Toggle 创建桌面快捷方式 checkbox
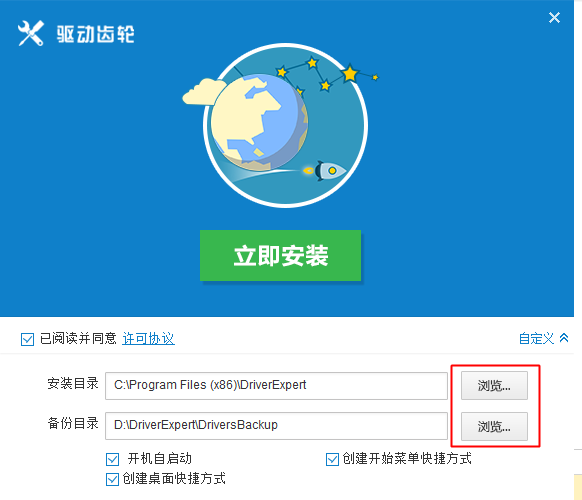Screen dimensions: 582x500 [x=112, y=479]
